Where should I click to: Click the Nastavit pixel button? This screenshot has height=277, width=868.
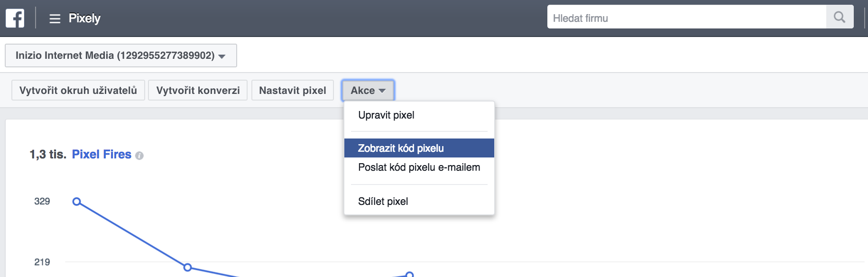[293, 90]
